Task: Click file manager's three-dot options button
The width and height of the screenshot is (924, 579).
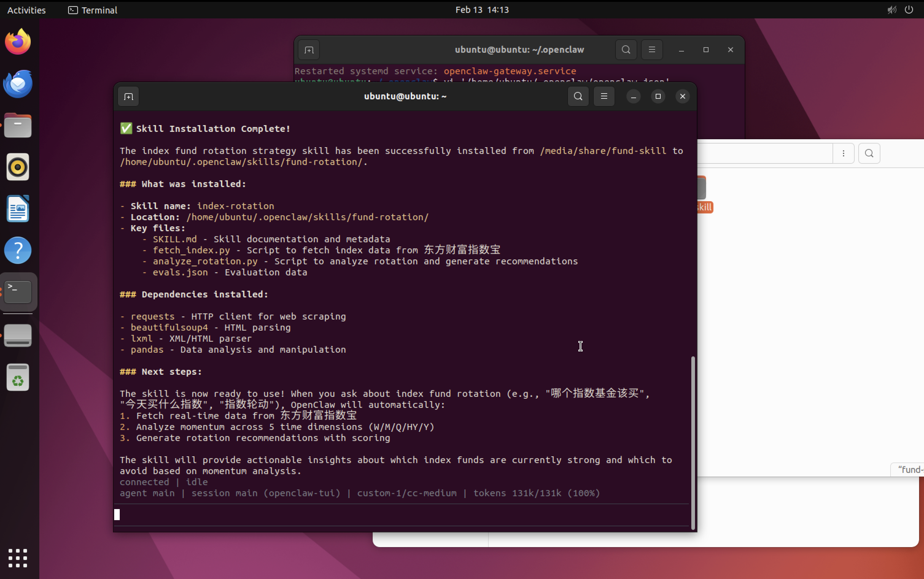Action: point(843,154)
